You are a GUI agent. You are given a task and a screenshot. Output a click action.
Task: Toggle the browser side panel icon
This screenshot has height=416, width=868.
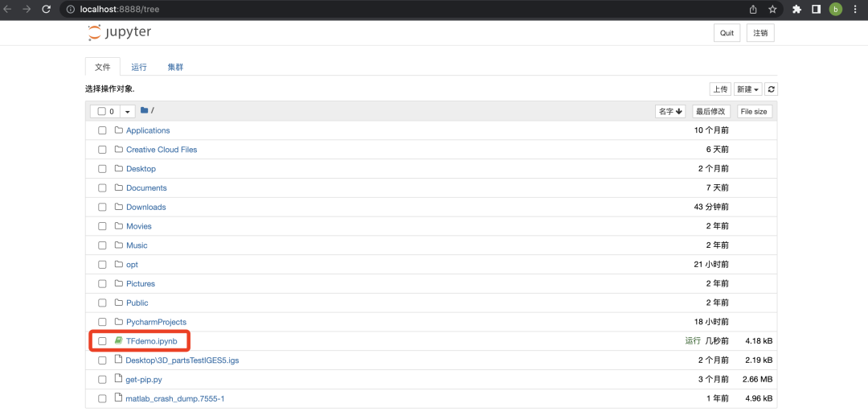(816, 9)
